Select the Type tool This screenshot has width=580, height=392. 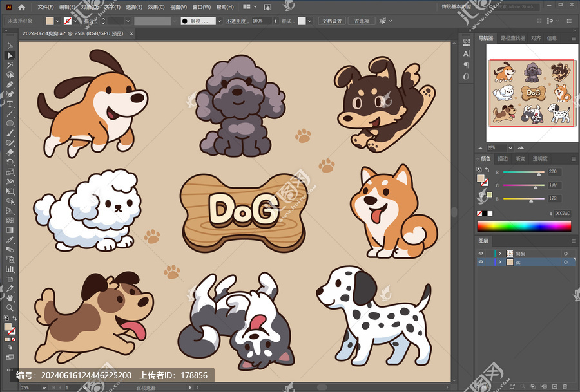(x=10, y=104)
